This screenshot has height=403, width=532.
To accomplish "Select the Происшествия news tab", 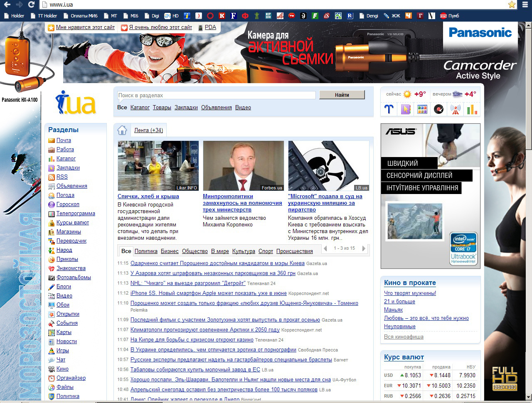I will 295,251.
